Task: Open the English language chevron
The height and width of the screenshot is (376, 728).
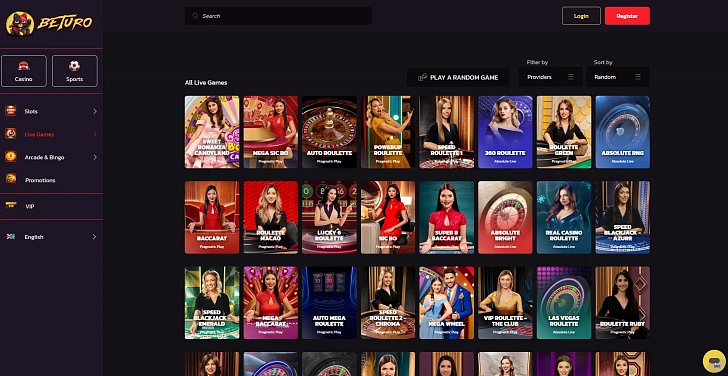Action: [95, 237]
